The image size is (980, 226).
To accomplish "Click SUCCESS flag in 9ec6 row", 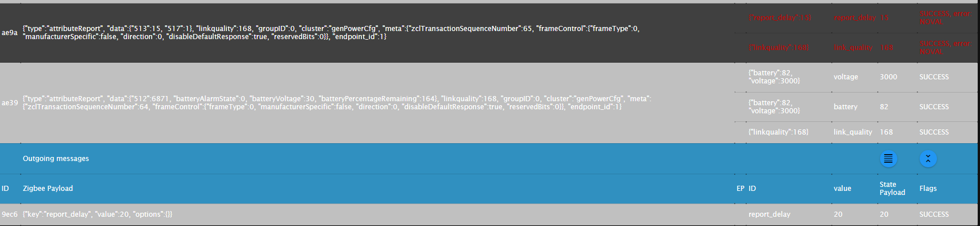I will coord(934,214).
